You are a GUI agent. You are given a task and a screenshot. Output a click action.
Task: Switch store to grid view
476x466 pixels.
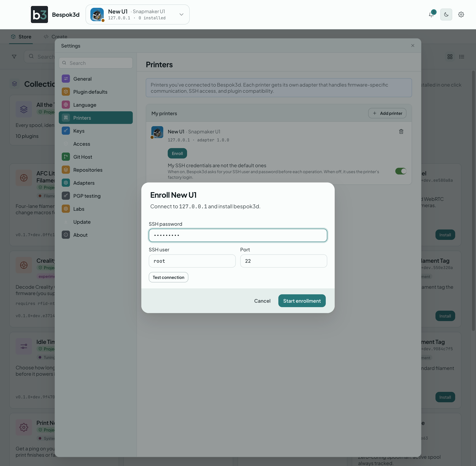pos(450,56)
